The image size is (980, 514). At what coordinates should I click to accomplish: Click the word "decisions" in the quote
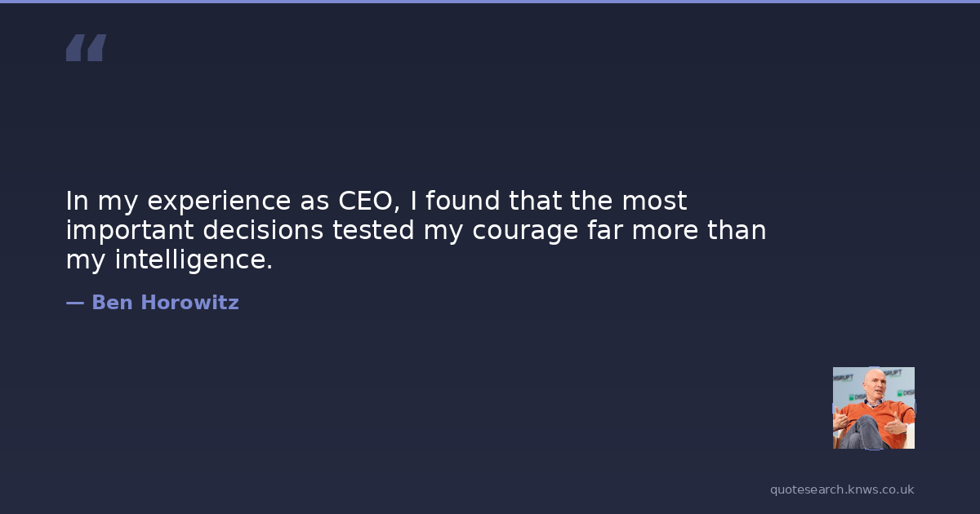tap(263, 231)
